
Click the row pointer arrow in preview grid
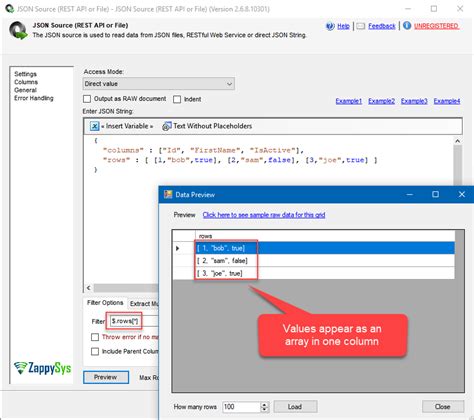point(178,248)
